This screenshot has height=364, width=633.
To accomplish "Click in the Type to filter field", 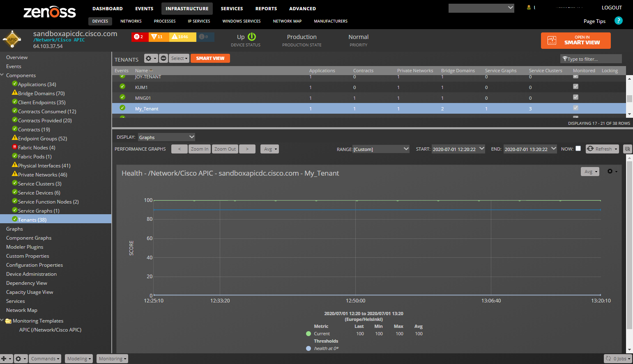I will (591, 59).
